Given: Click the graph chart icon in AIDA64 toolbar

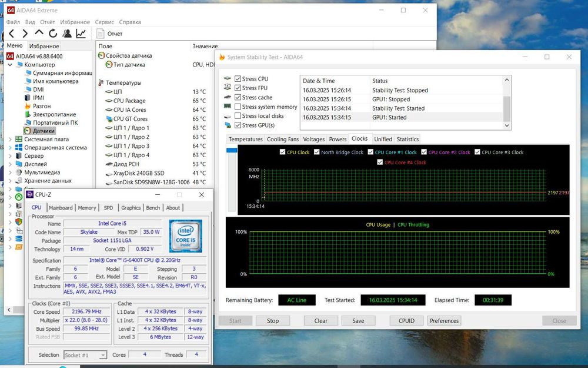Looking at the screenshot, I should [81, 34].
